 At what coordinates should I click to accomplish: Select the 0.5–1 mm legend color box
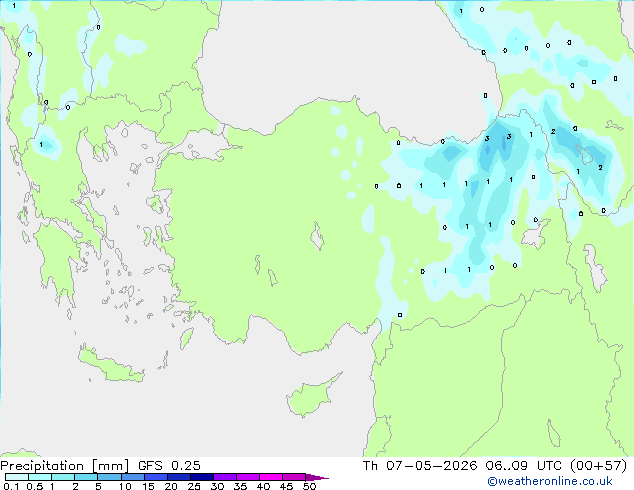pos(40,477)
